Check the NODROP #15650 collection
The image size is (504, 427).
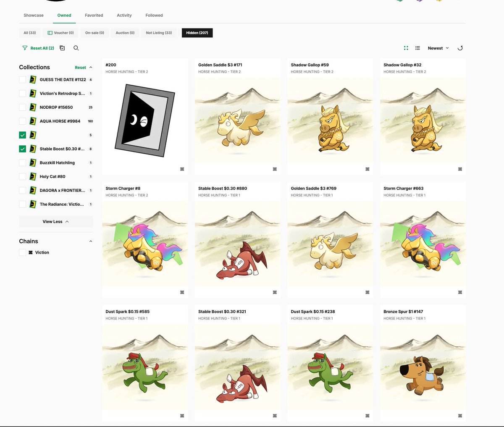click(x=23, y=107)
